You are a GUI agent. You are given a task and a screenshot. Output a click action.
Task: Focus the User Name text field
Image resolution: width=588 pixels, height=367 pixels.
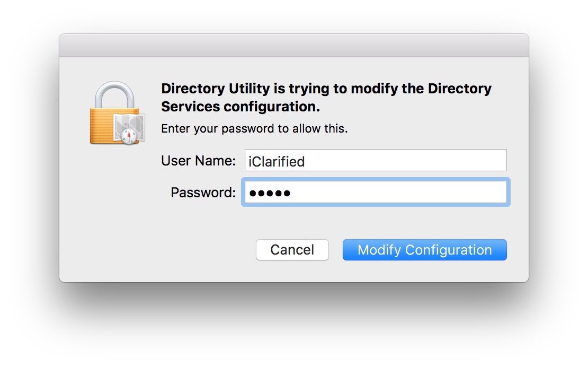point(375,161)
